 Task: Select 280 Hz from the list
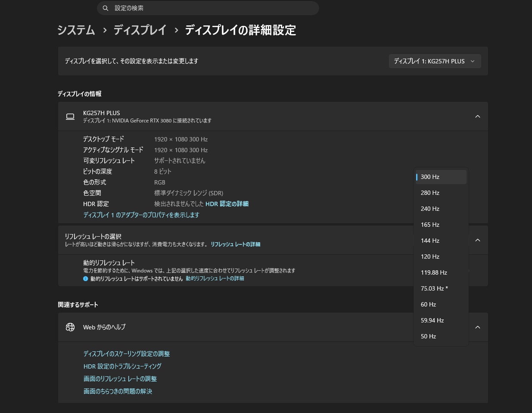pyautogui.click(x=441, y=193)
